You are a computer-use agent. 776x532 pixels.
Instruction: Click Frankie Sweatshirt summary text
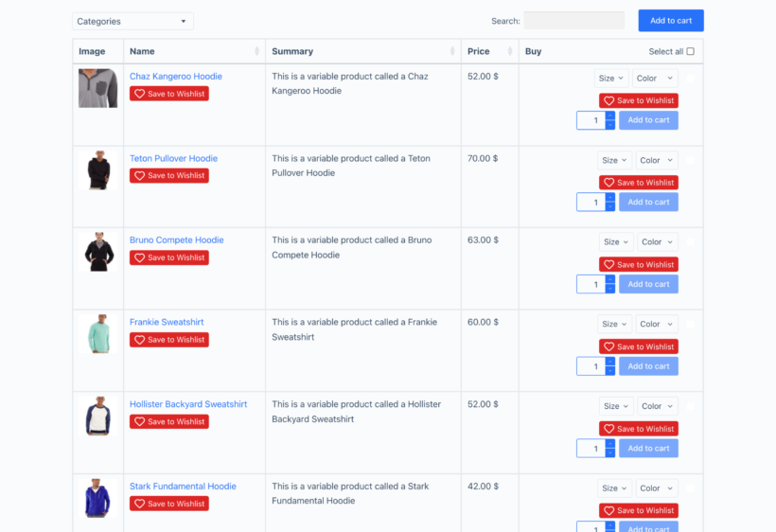click(x=354, y=329)
